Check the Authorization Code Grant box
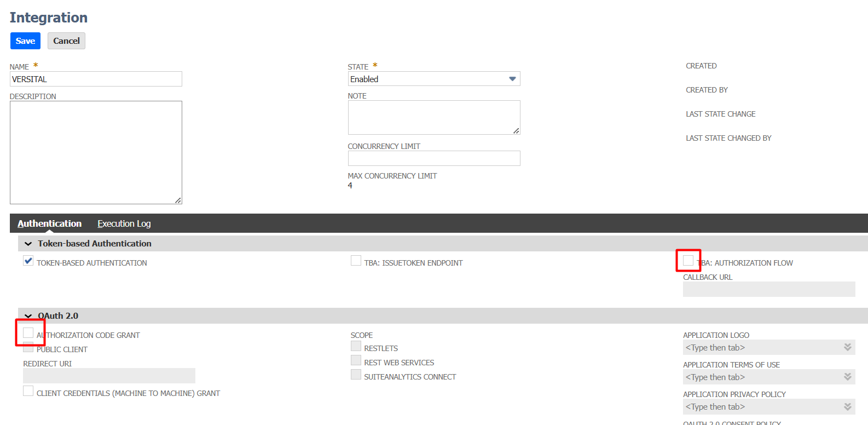Viewport: 868px width, 425px height. tap(28, 333)
